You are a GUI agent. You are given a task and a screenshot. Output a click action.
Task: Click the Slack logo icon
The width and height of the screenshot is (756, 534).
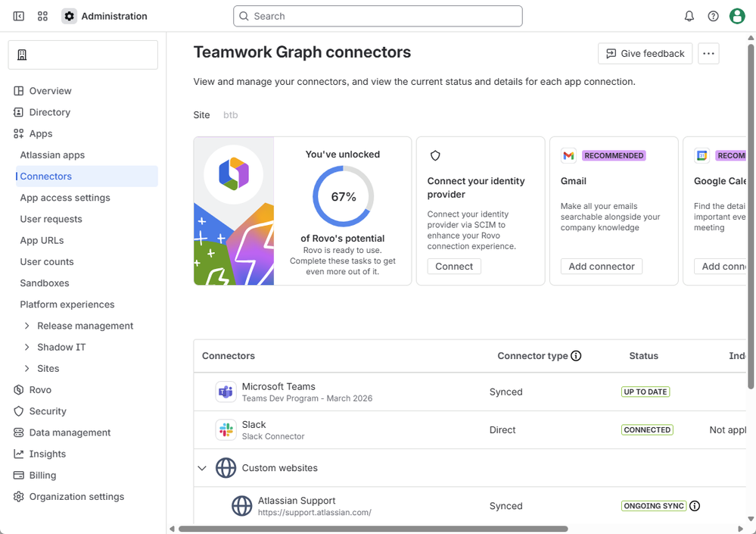coord(226,429)
